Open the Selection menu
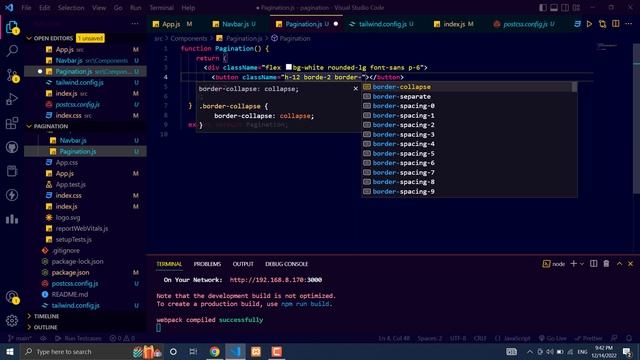 tap(71, 8)
